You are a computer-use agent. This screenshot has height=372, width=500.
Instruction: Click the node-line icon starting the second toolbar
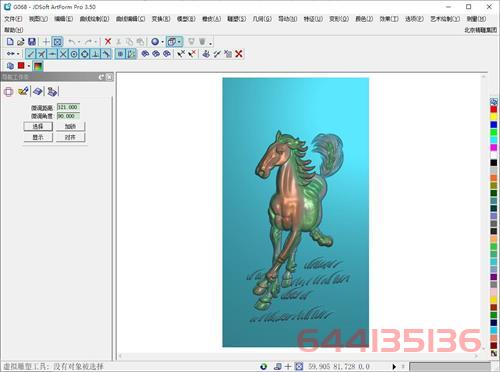(x=10, y=54)
